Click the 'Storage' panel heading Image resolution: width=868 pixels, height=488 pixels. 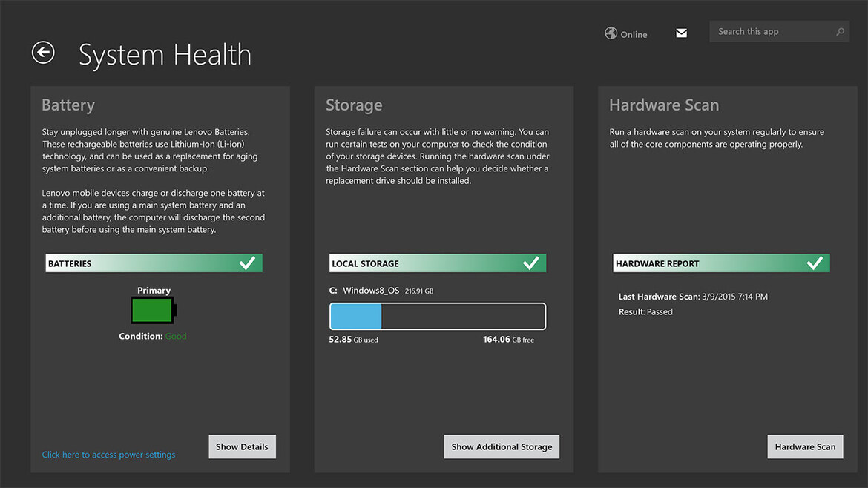point(354,105)
